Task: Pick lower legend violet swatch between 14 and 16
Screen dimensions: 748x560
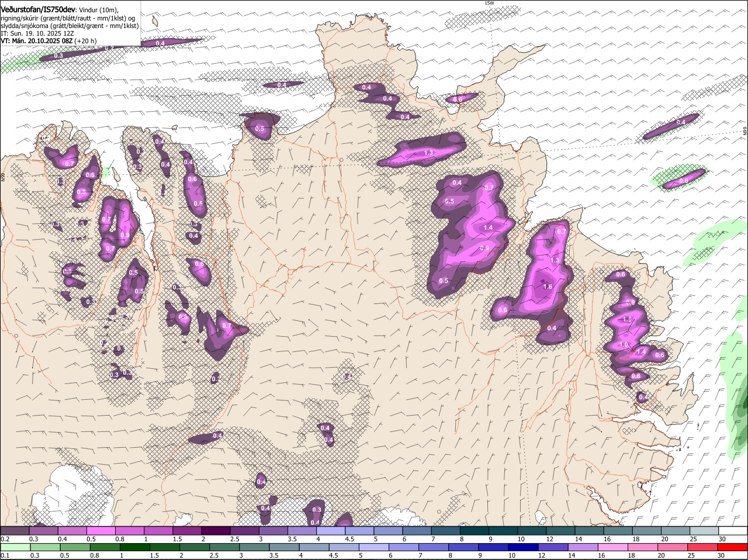Action: [583, 547]
